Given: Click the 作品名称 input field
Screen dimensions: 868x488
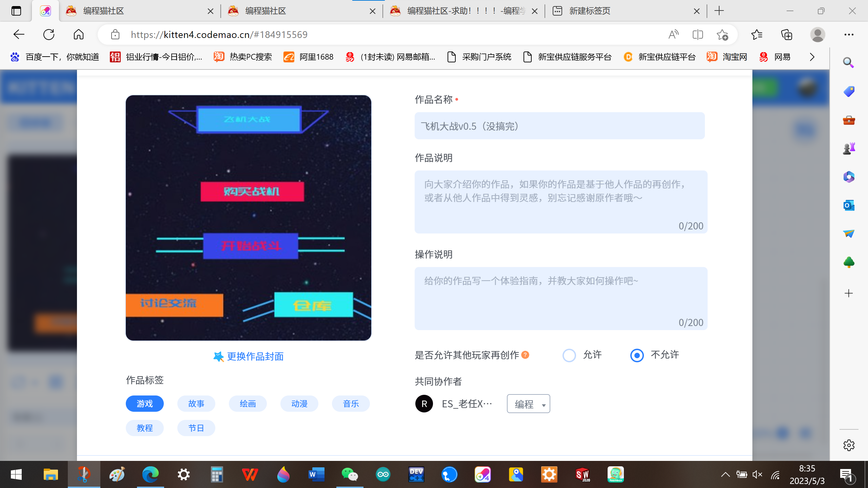Looking at the screenshot, I should [x=559, y=126].
